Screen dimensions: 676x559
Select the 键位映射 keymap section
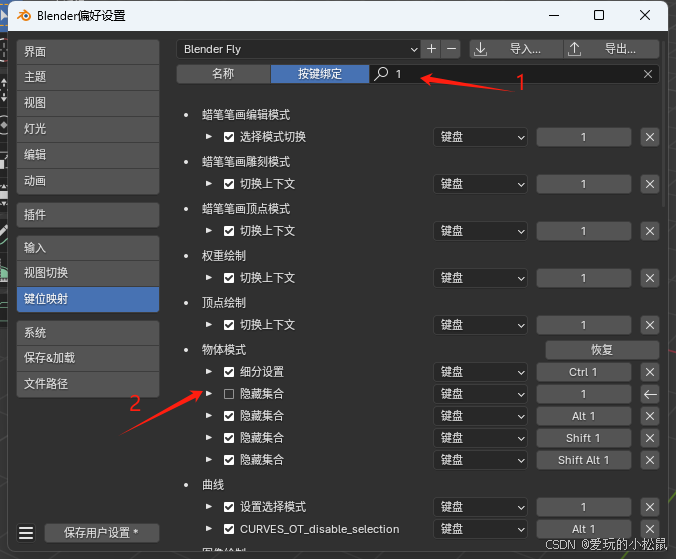[88, 299]
